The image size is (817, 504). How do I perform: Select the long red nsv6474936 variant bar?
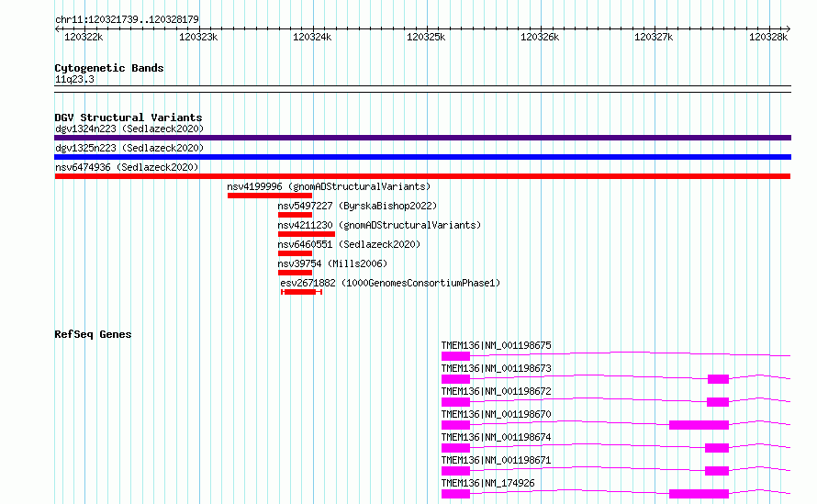coord(422,176)
